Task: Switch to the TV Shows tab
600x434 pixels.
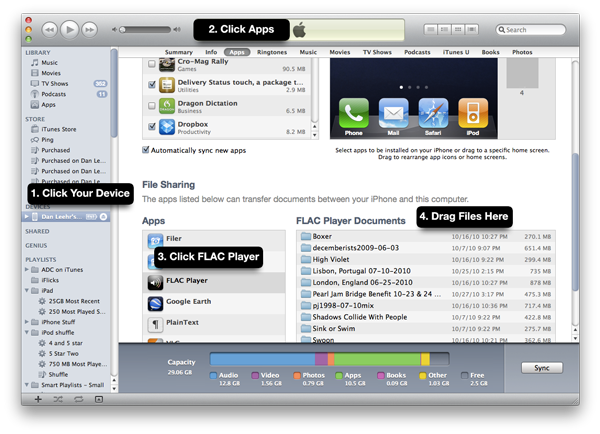Action: click(x=377, y=52)
